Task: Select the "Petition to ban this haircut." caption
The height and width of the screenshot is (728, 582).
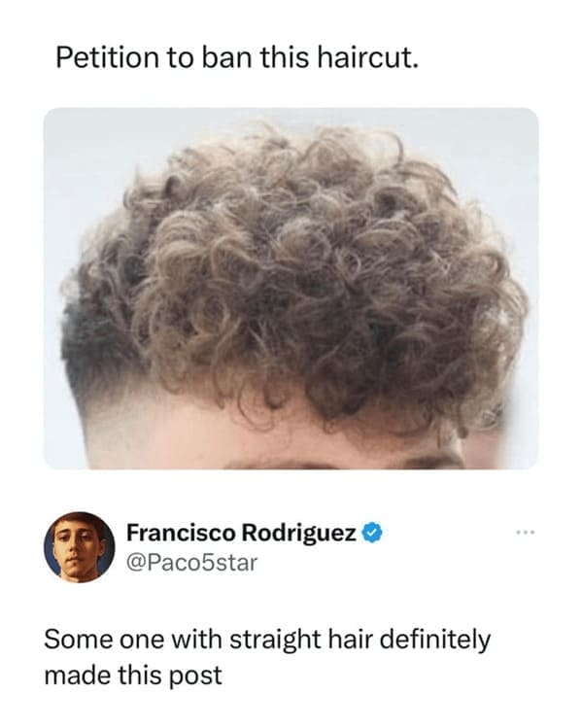Action: click(237, 58)
